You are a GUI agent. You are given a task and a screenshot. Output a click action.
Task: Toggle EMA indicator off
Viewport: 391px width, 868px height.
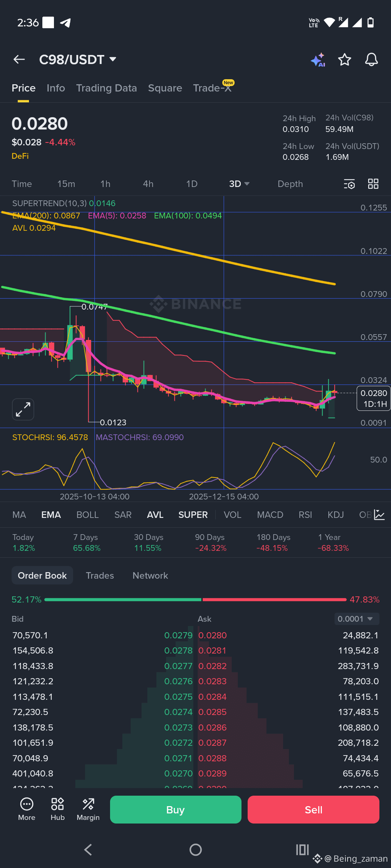point(51,515)
